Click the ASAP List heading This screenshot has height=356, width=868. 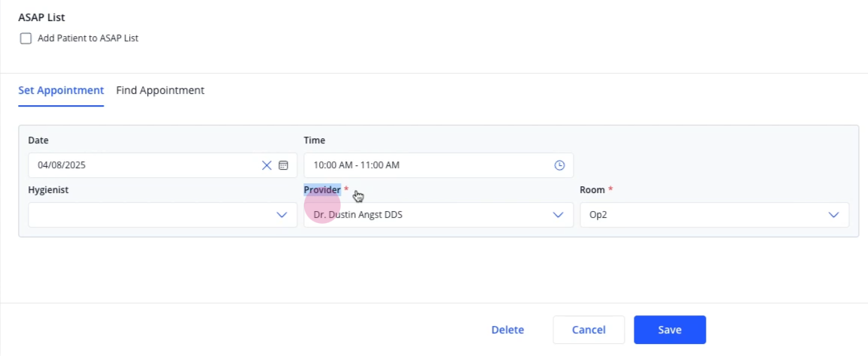click(41, 17)
